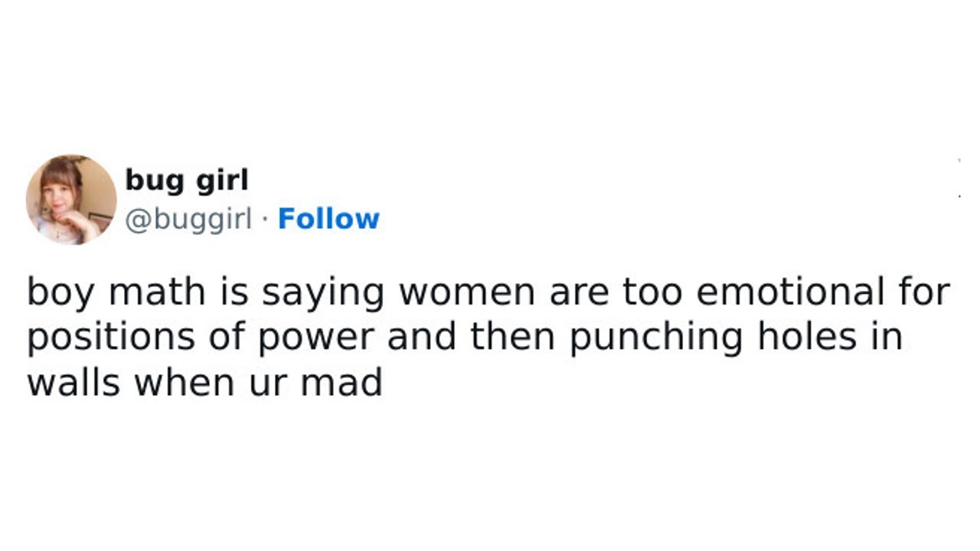Click the separator dot before Follow

(x=264, y=220)
